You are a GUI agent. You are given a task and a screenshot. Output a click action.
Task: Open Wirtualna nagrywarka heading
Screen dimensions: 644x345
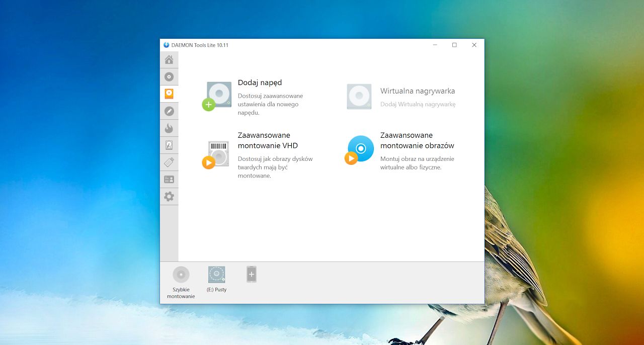coord(418,91)
